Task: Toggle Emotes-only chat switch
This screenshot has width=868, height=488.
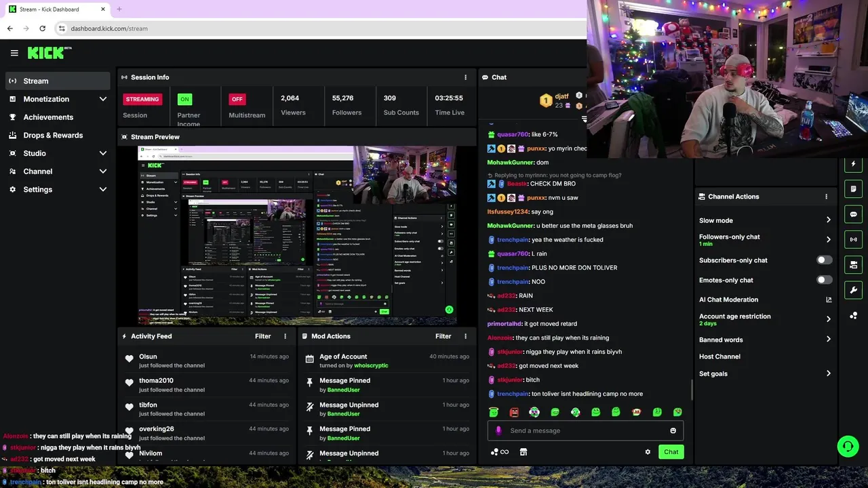Action: click(824, 280)
